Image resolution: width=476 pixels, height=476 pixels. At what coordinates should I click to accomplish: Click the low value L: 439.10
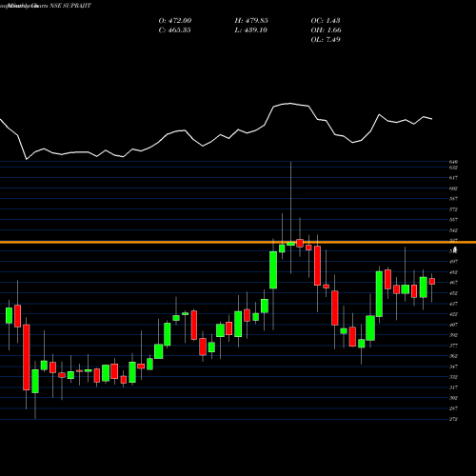(x=250, y=30)
